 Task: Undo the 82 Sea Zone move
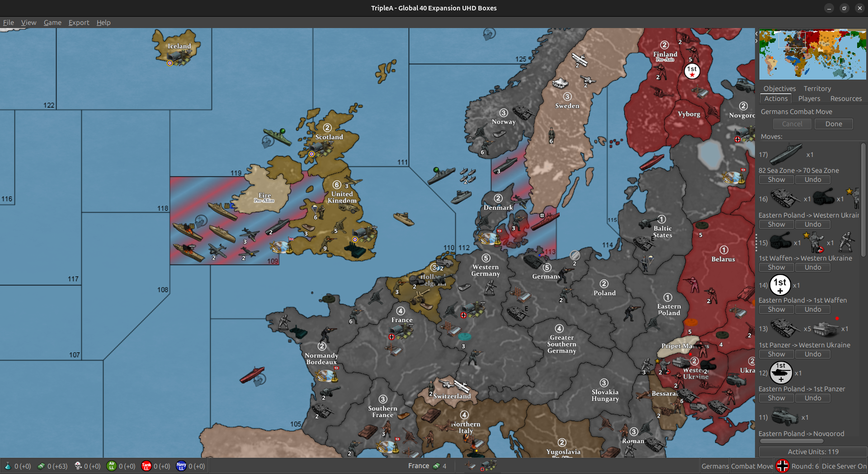point(812,180)
